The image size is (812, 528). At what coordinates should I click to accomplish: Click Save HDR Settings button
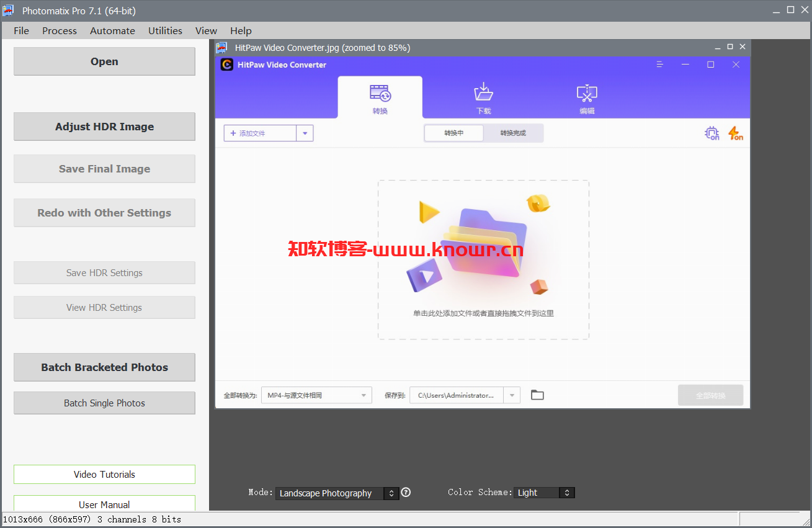coord(104,273)
